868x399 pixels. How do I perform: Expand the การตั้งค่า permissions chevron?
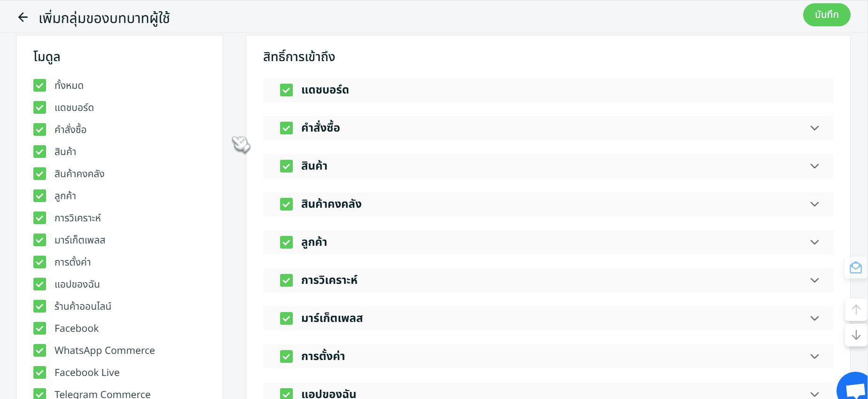[x=814, y=357]
